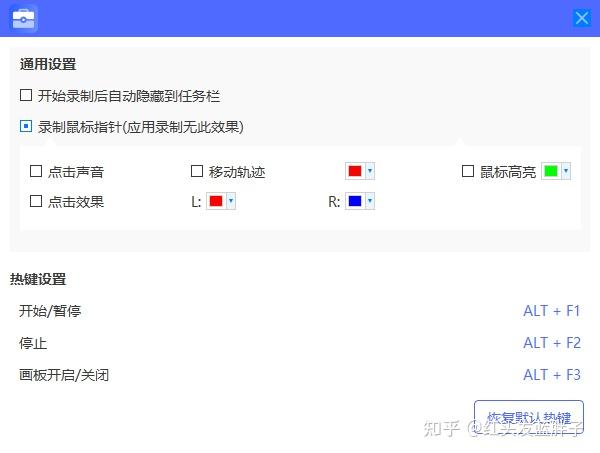
Task: Check the movement trail option
Action: pos(197,171)
